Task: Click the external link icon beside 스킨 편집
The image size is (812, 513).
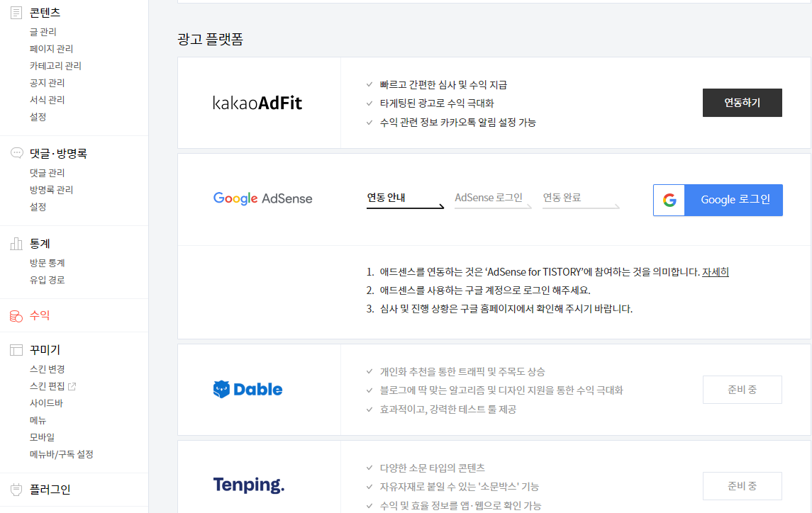Action: click(x=72, y=386)
